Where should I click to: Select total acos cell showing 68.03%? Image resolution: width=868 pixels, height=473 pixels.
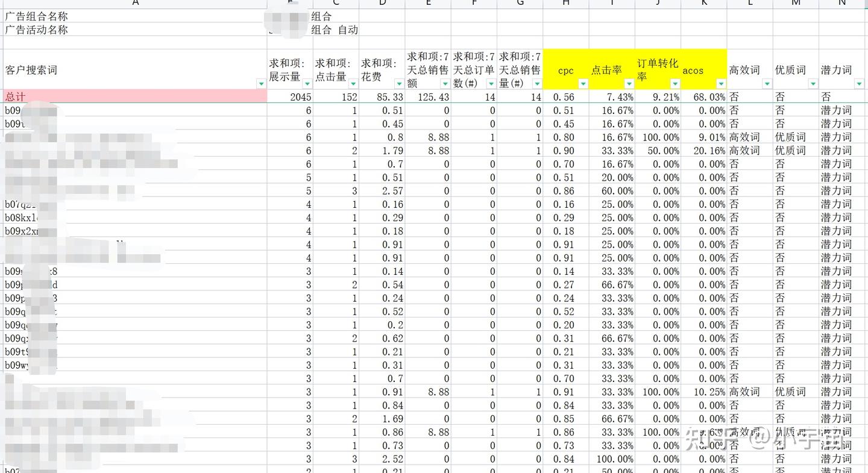click(x=704, y=96)
